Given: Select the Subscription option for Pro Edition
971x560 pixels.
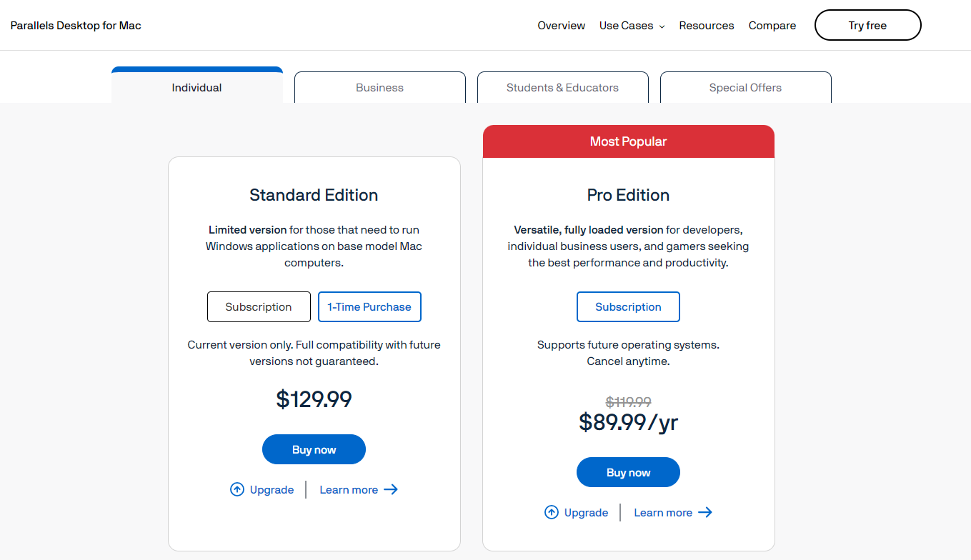Looking at the screenshot, I should click(628, 306).
